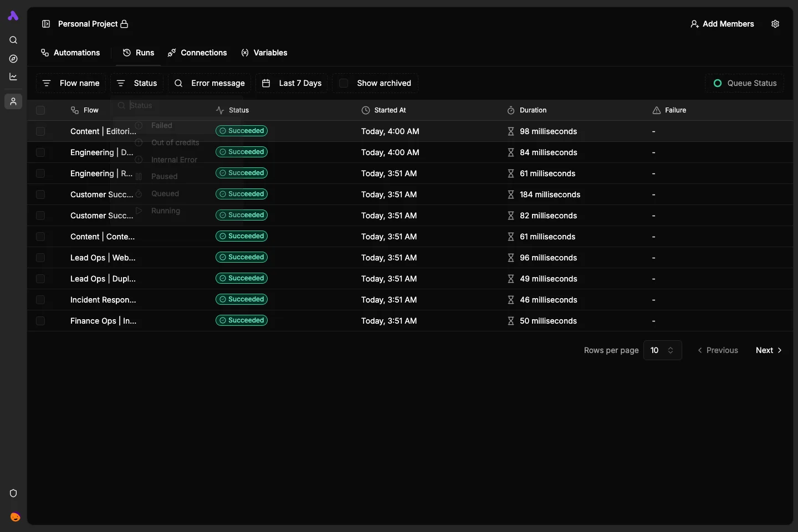Open the shield admin icon in sidebar

[x=13, y=493]
